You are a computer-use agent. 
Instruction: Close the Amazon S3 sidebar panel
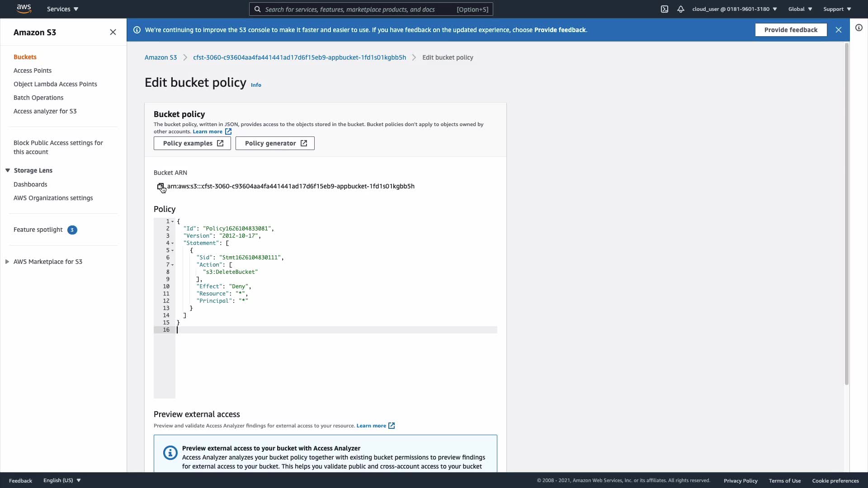tap(113, 32)
